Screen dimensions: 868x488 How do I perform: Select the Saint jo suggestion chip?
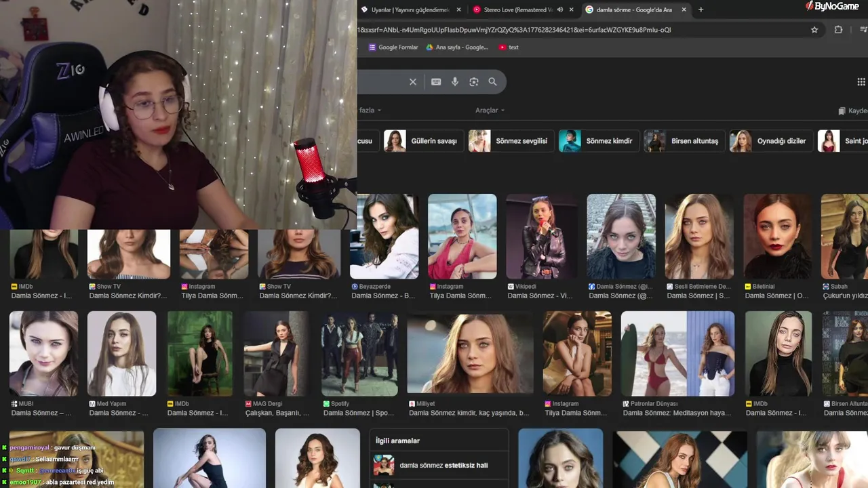click(843, 141)
